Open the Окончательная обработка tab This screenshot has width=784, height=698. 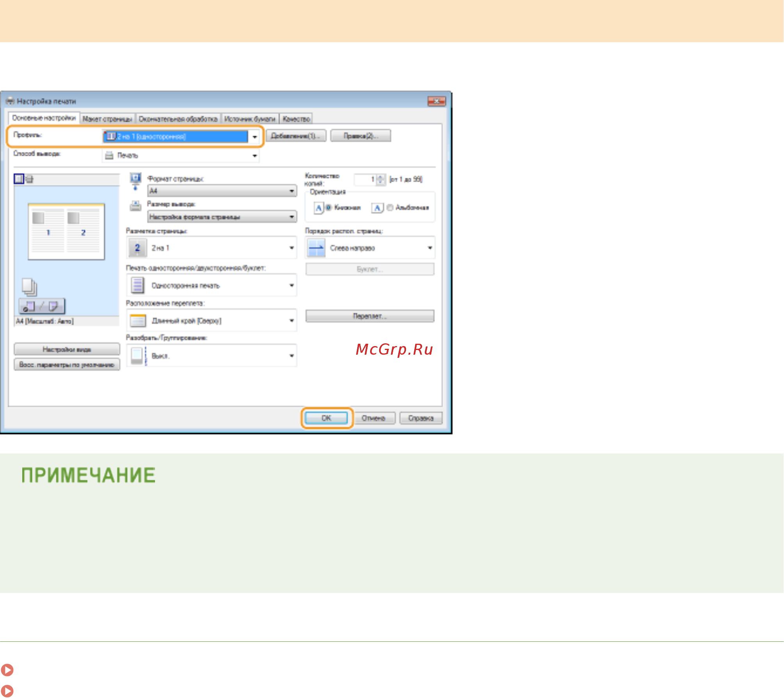tap(178, 119)
